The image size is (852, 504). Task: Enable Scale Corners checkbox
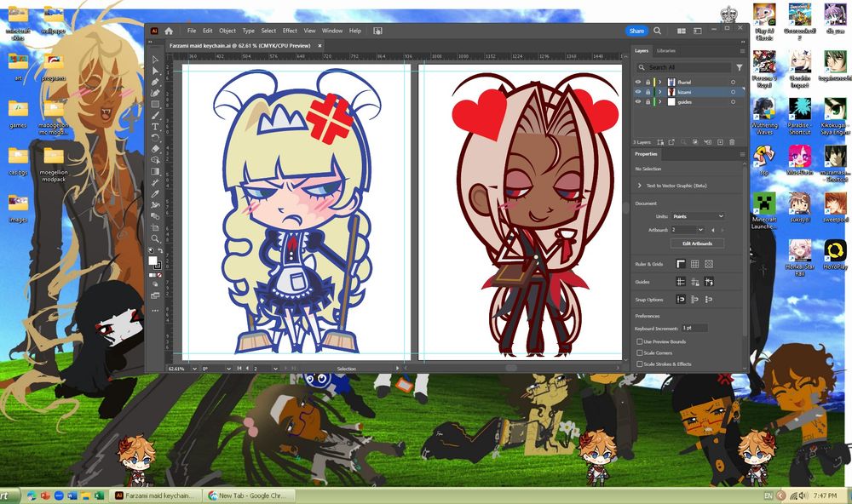(x=640, y=353)
